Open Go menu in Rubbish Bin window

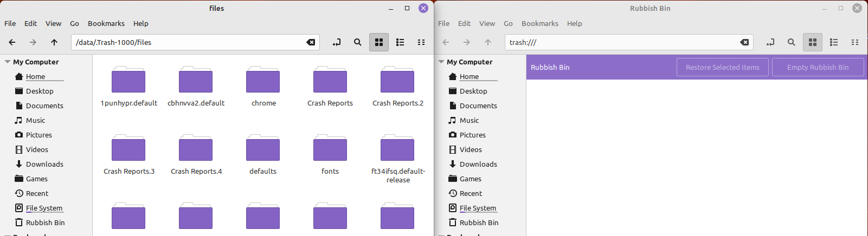(x=508, y=23)
